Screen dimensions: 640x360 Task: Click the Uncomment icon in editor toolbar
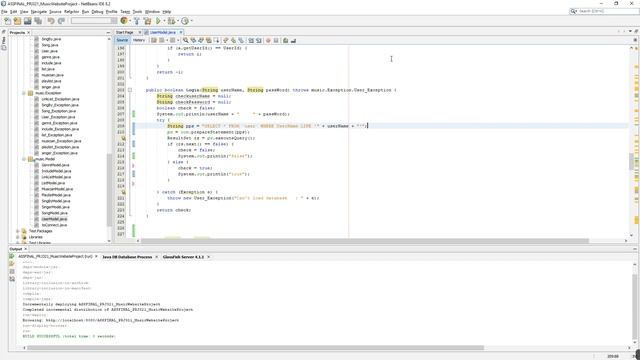pyautogui.click(x=293, y=40)
